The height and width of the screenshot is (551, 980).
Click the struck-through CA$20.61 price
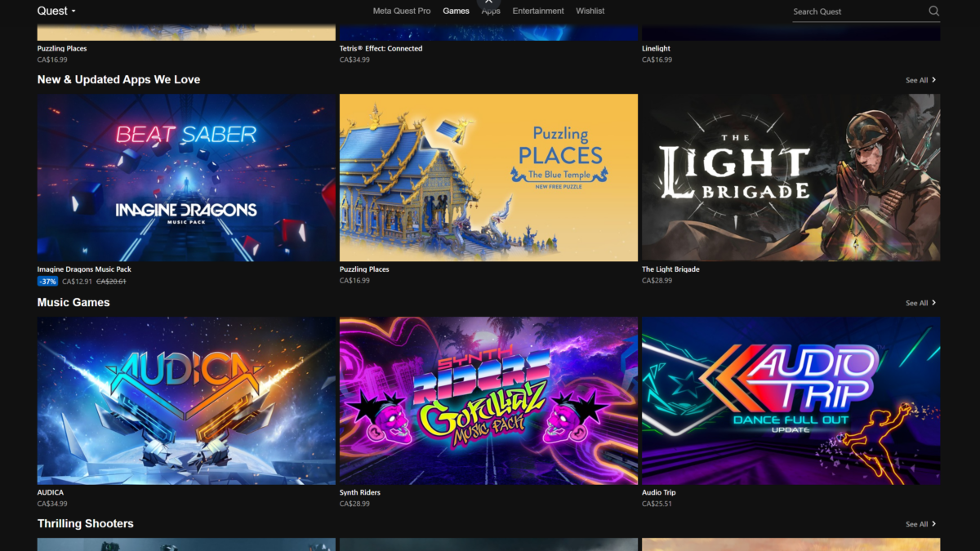click(111, 282)
